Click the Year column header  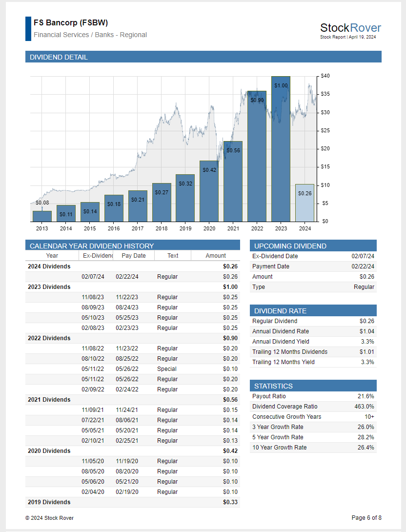(52, 256)
